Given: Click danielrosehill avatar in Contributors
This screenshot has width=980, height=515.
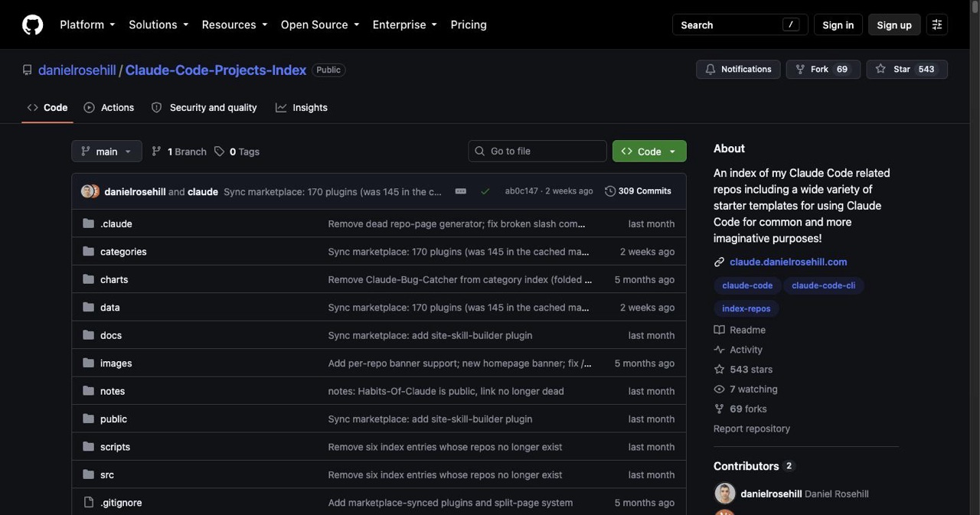Looking at the screenshot, I should tap(724, 494).
